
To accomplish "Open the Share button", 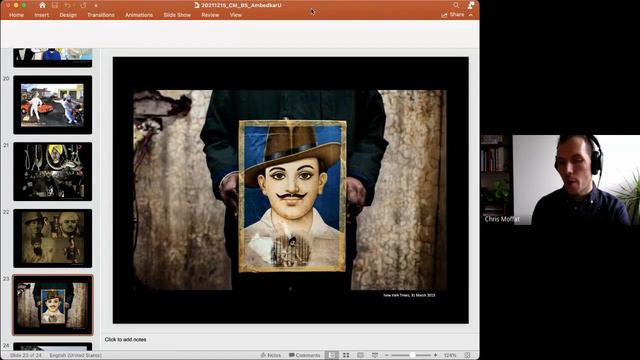I will [x=452, y=15].
